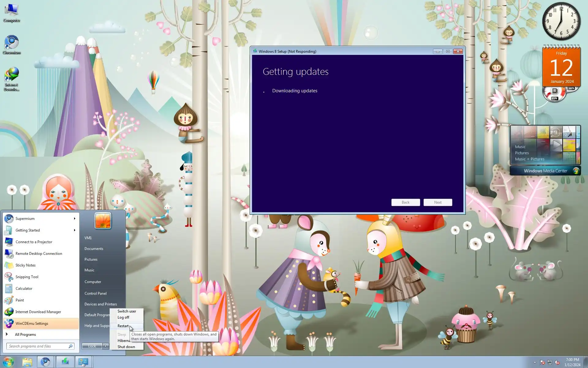The image size is (588, 368).
Task: Click the shutdown options arrow next to Lock
Action: pos(106,346)
